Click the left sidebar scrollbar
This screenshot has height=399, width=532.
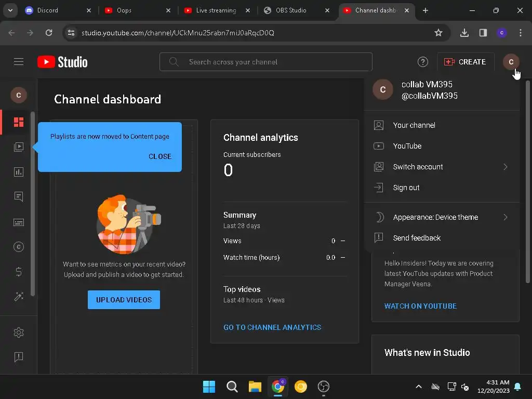point(33,204)
